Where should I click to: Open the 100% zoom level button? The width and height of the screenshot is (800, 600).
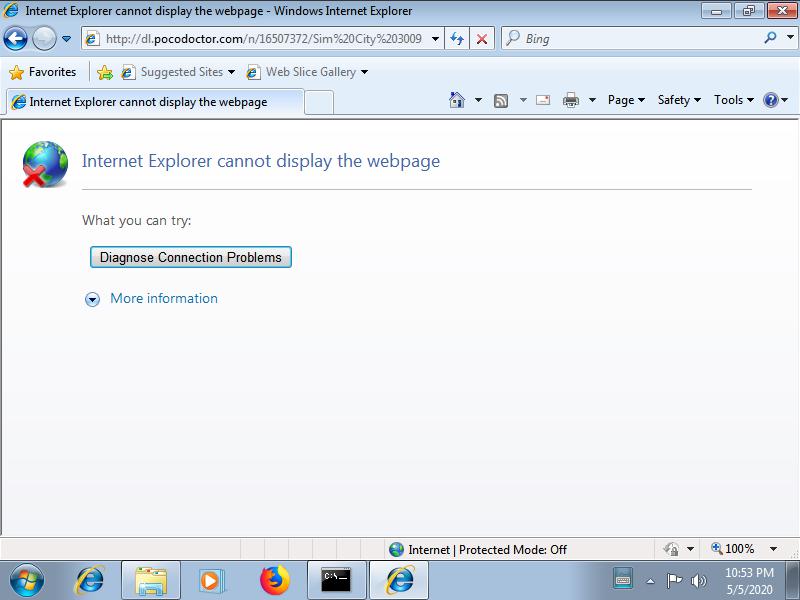[733, 549]
